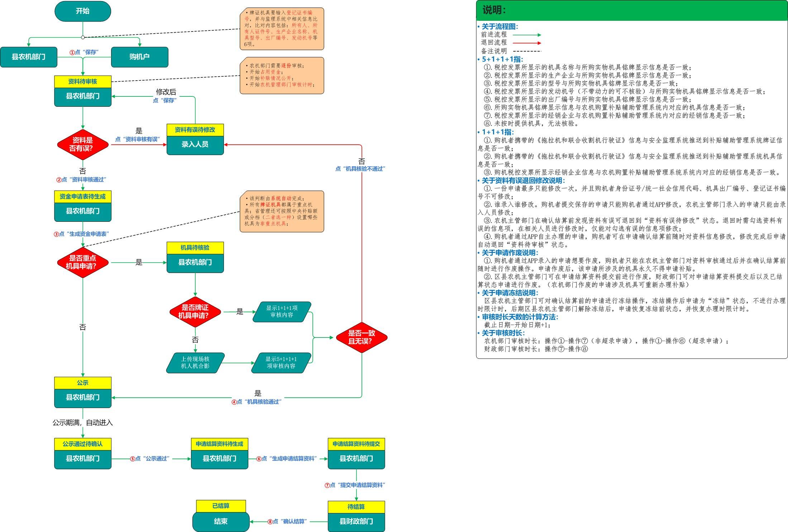Click the 是否重点机具申请? diamond
The width and height of the screenshot is (788, 532).
(82, 262)
